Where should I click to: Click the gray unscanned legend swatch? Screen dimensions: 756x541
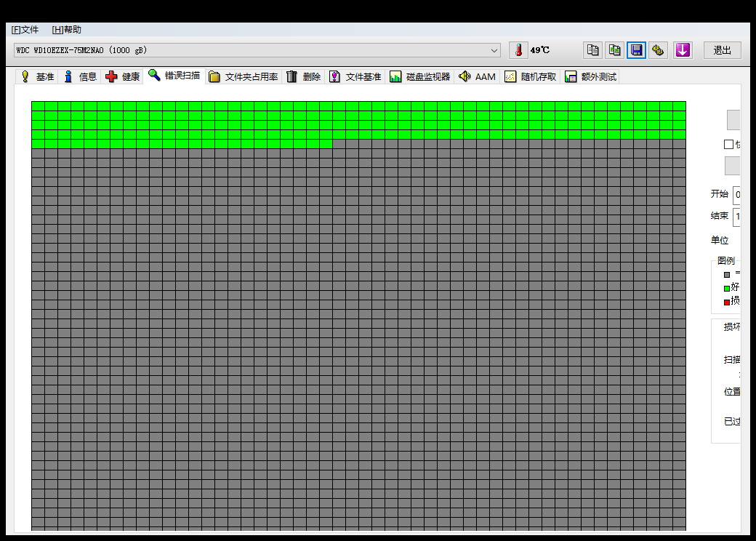point(727,275)
